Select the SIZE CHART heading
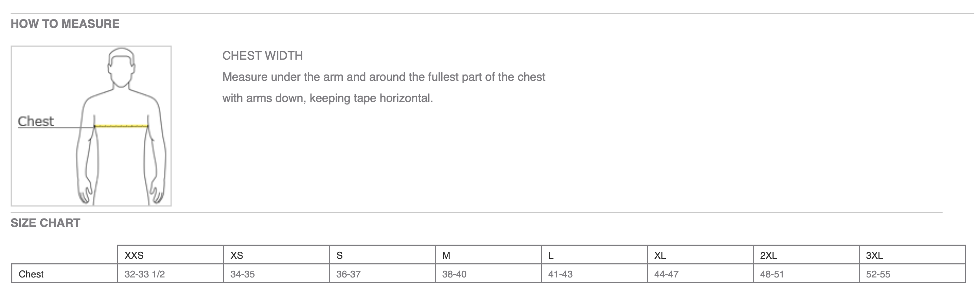980x305 pixels. click(45, 223)
